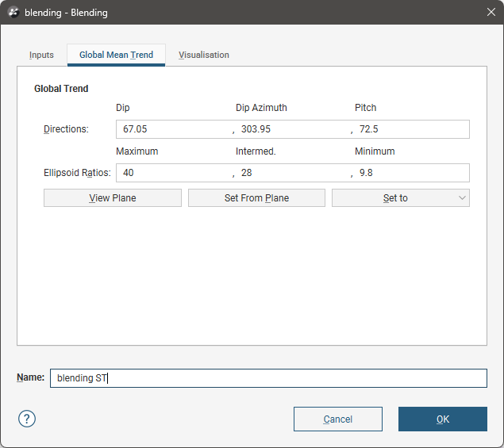Click the Minimum ratio field showing 9.8
Viewport: 504px width, 448px height.
[411, 173]
